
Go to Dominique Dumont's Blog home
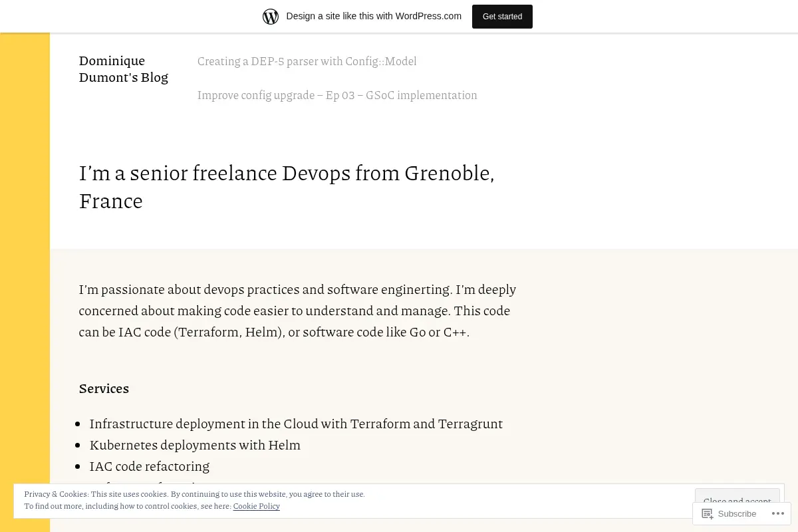tap(124, 69)
